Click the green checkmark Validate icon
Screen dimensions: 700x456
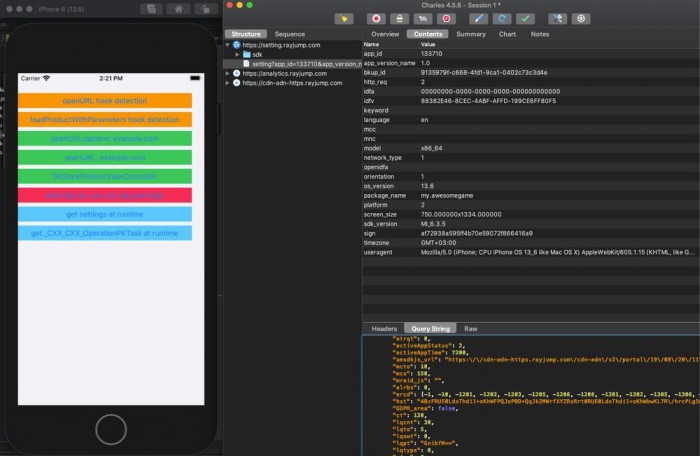click(525, 18)
